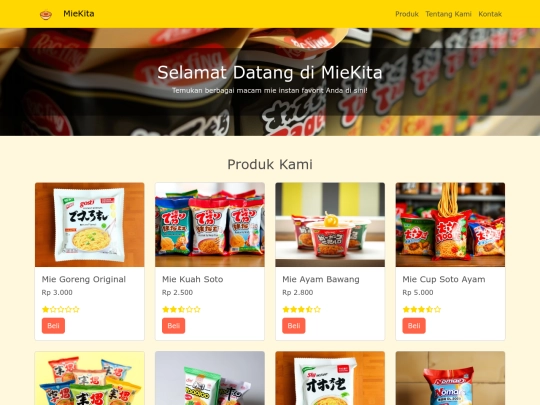
Task: Click the MieKita brand name
Action: [x=79, y=14]
